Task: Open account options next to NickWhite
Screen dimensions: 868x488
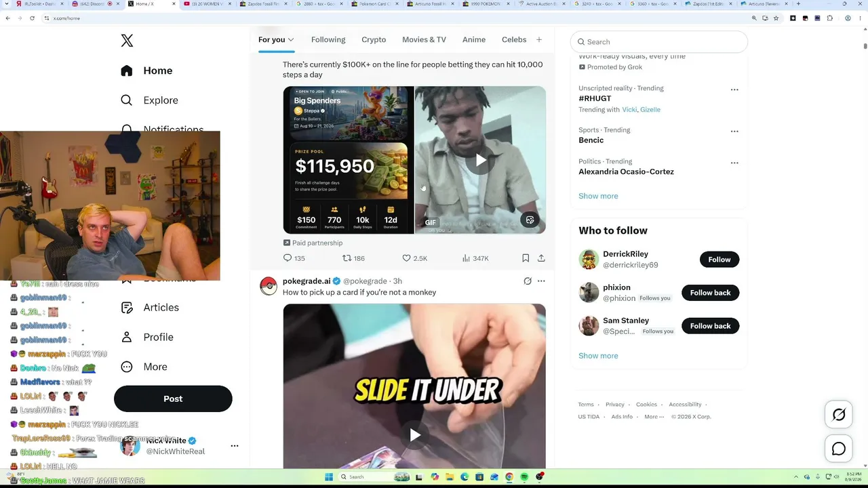Action: [x=235, y=446]
